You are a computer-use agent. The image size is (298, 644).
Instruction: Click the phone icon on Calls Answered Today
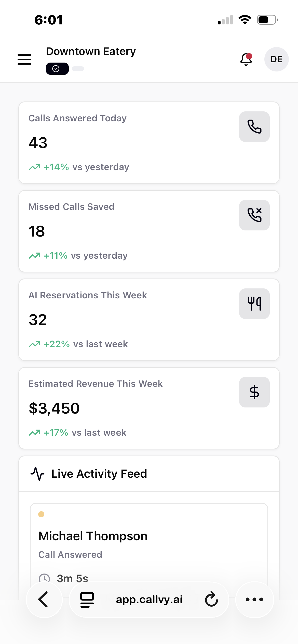254,127
